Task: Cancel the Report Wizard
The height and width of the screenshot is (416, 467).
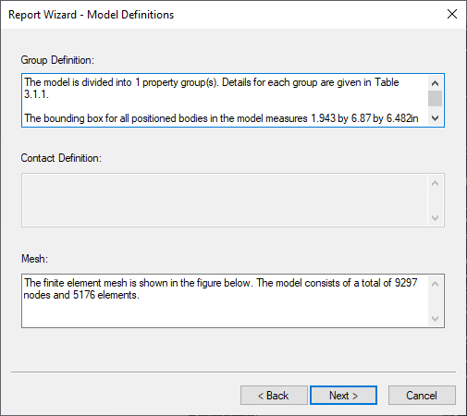Action: click(422, 395)
